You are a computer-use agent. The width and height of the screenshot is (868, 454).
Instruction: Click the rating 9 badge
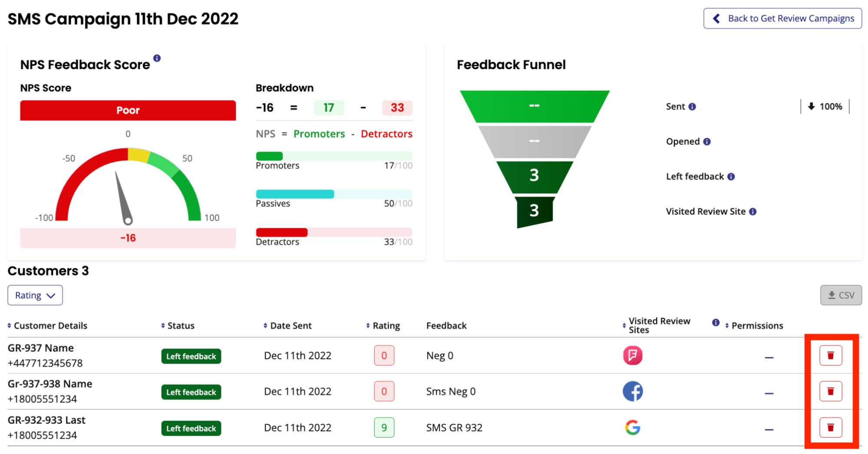384,427
